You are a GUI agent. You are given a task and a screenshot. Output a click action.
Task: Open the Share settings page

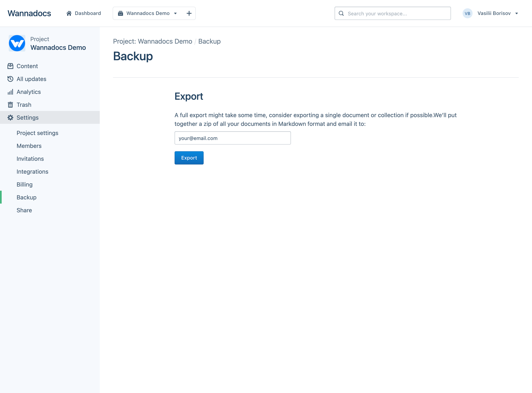pos(24,210)
